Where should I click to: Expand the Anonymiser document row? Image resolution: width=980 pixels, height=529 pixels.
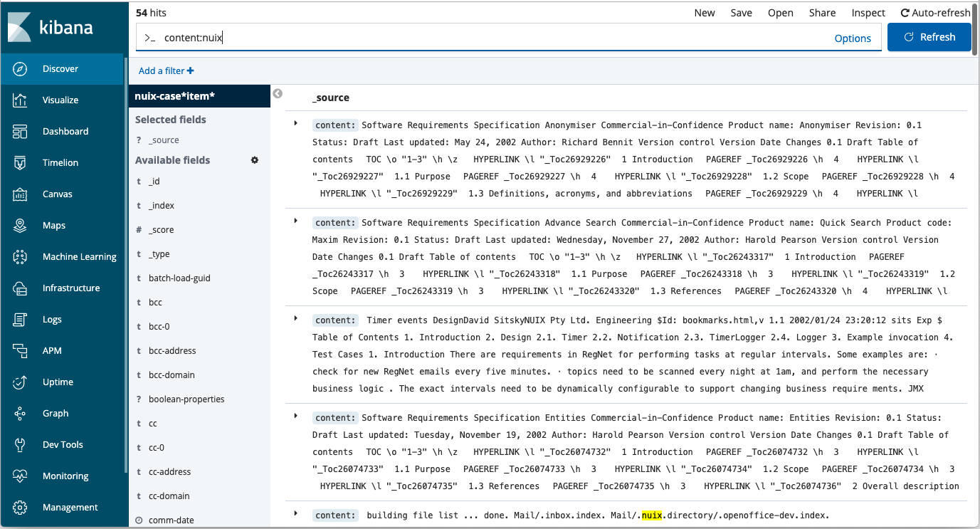pyautogui.click(x=295, y=123)
